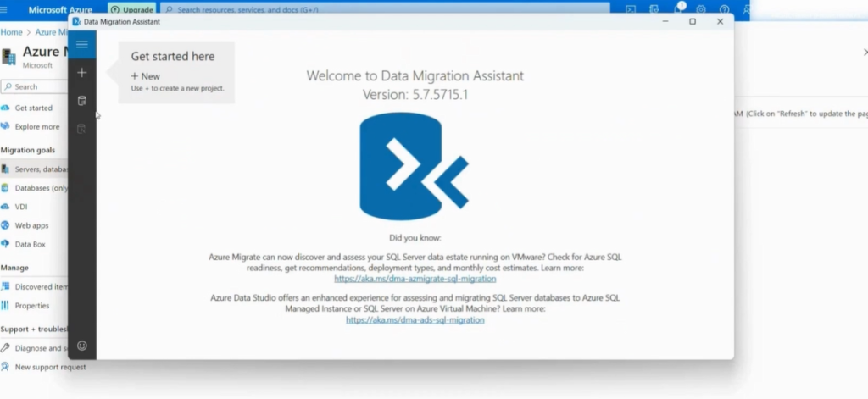Screen dimensions: 868x399
Task: Open the Data Migration Assistant hamburger menu
Action: tap(82, 44)
